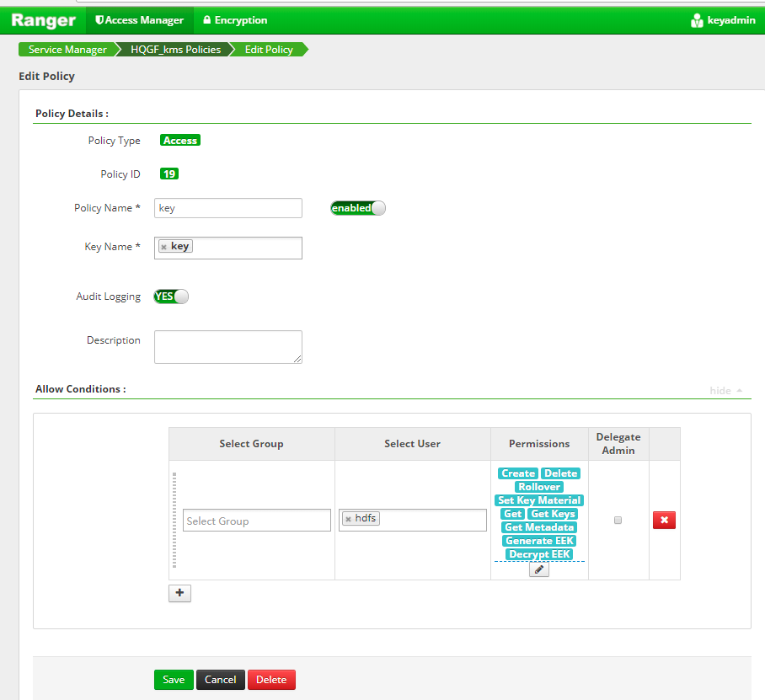Click the Edit Policy breadcrumb

[x=269, y=49]
